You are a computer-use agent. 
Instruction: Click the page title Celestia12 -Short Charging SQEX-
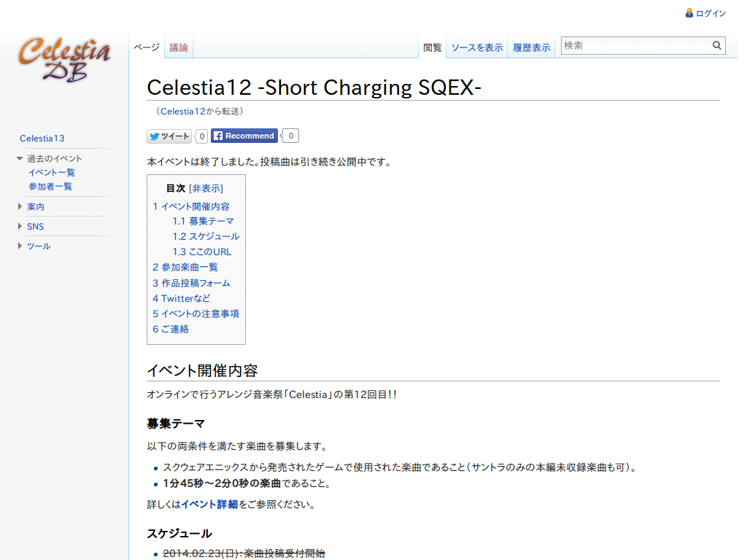pyautogui.click(x=314, y=87)
